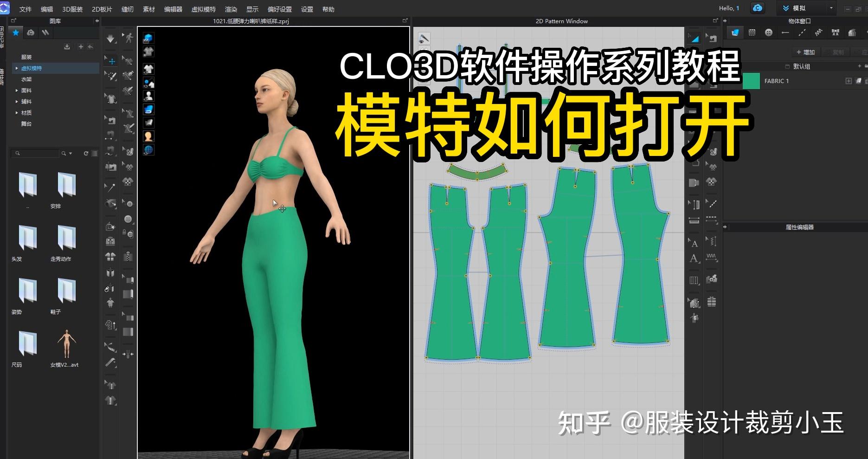Toggle the favorites star in the library panel

[x=15, y=32]
